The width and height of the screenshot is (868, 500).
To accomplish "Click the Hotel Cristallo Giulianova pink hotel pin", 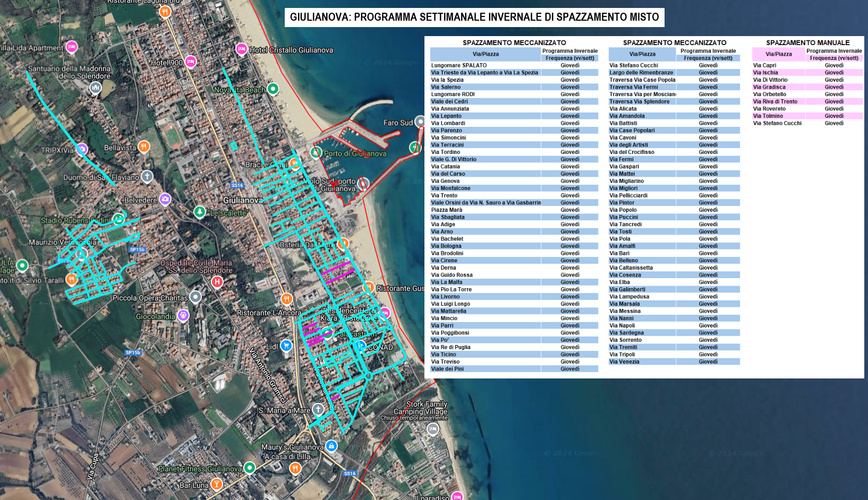I will tap(241, 49).
